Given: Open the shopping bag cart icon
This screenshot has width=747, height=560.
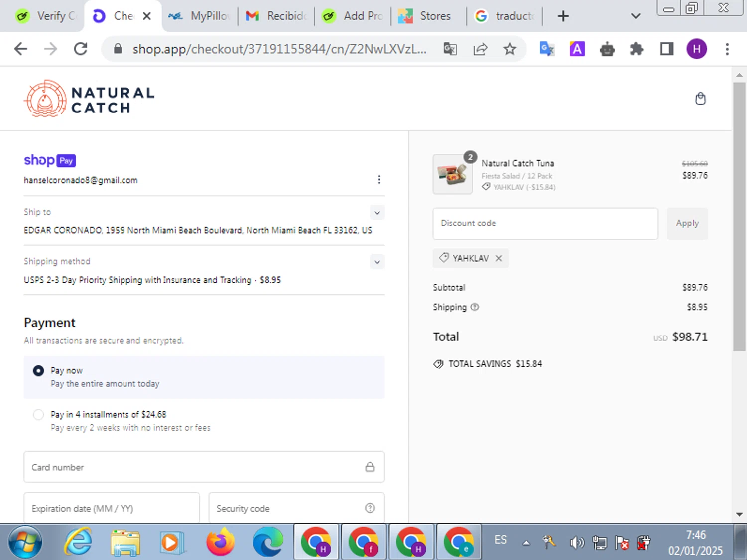Looking at the screenshot, I should coord(700,99).
